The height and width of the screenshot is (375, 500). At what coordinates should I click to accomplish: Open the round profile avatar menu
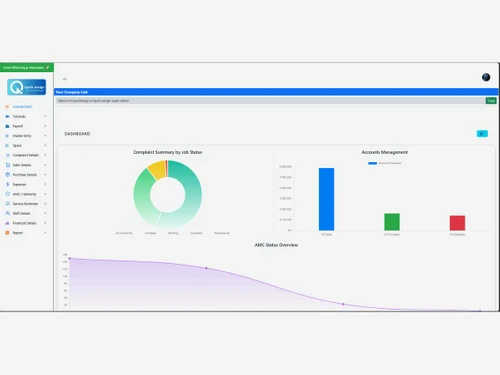pos(486,77)
